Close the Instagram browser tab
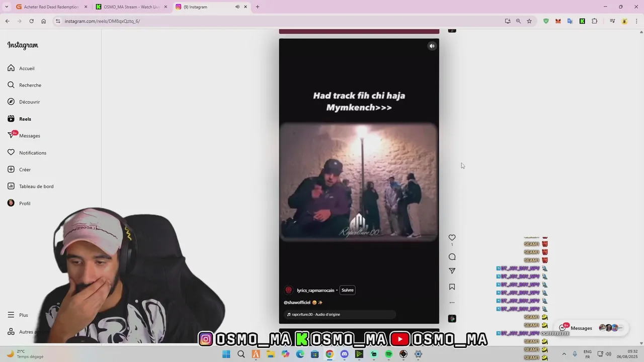The width and height of the screenshot is (644, 362). 246,7
